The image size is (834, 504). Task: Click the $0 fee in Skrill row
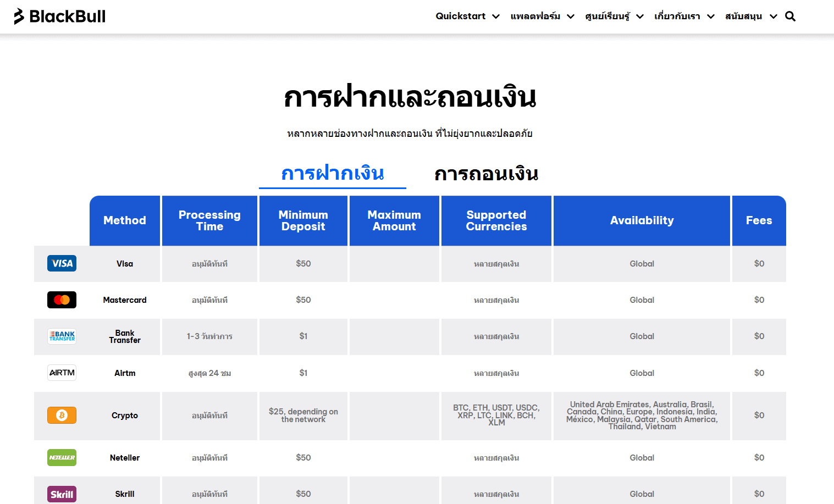(x=759, y=494)
